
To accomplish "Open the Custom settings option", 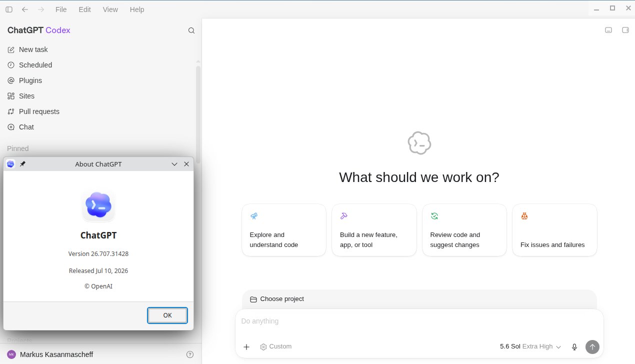I will pos(275,346).
